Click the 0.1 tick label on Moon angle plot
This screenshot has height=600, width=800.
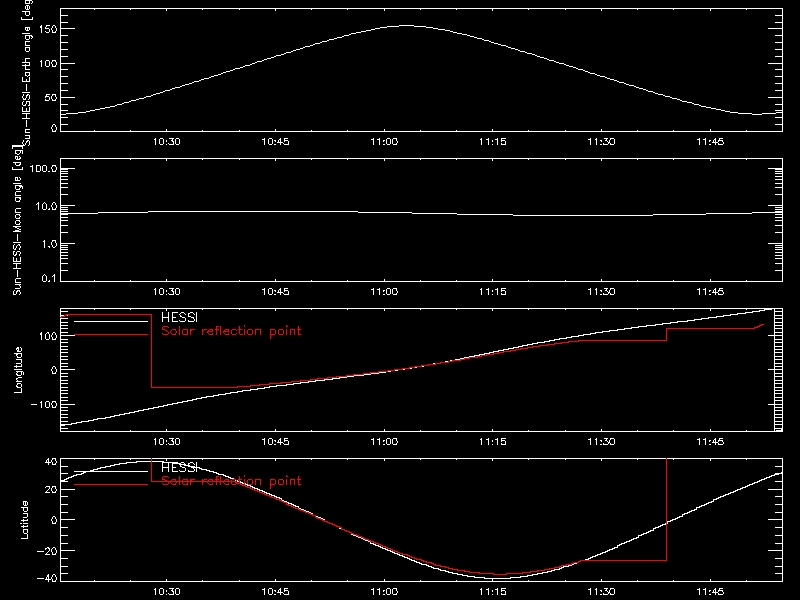click(x=49, y=278)
